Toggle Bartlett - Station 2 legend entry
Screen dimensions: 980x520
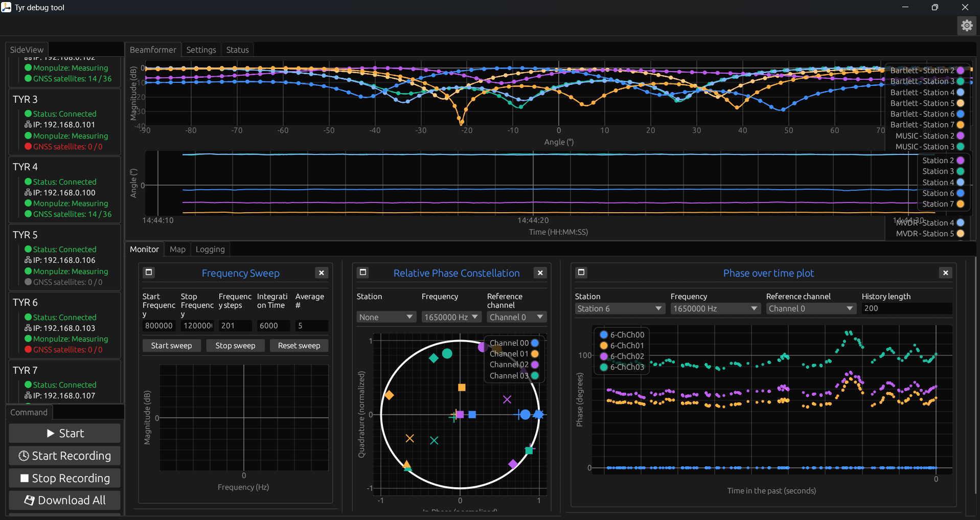point(927,71)
